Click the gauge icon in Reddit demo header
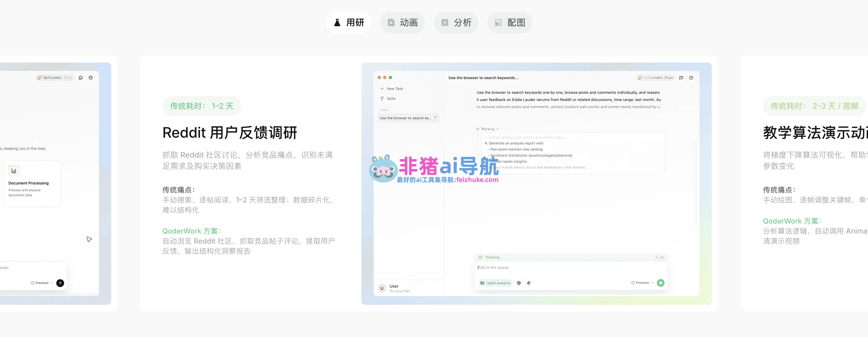This screenshot has width=868, height=337. coord(691,78)
